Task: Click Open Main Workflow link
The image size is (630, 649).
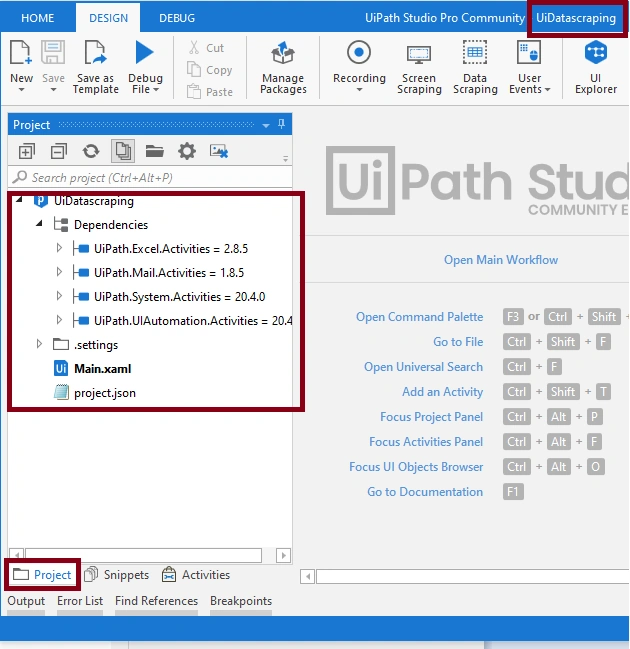Action: click(501, 260)
